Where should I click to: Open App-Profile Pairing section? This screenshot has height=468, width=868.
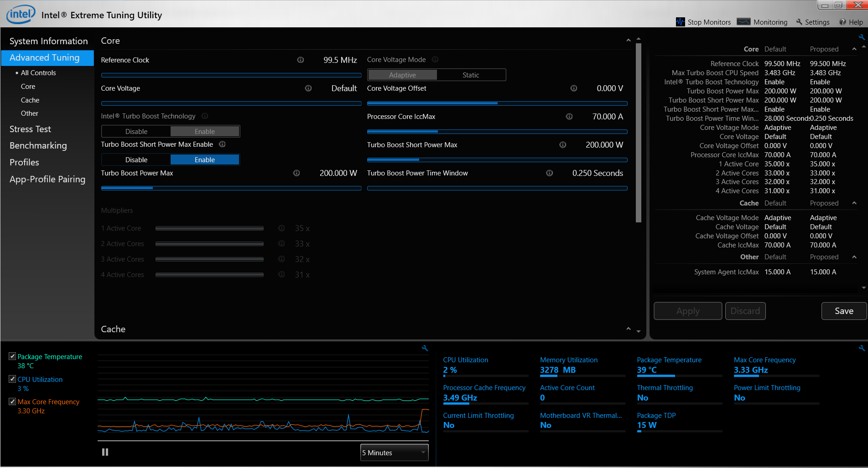pos(47,179)
